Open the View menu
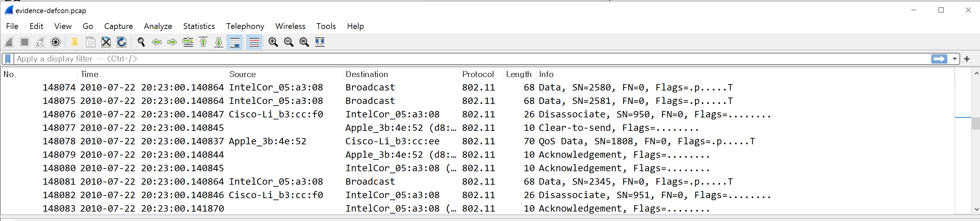Viewport: 980px width, 221px height. (x=63, y=26)
